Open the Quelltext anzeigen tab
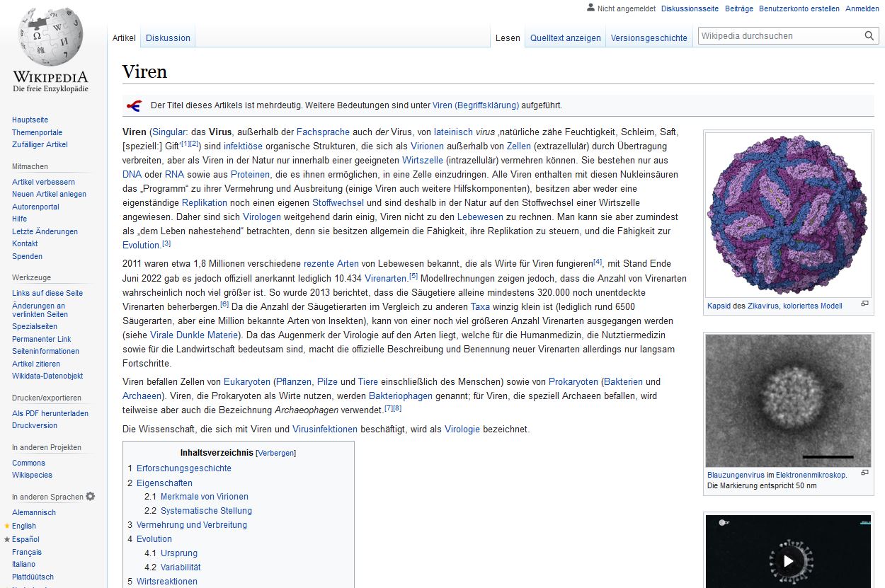 (565, 38)
